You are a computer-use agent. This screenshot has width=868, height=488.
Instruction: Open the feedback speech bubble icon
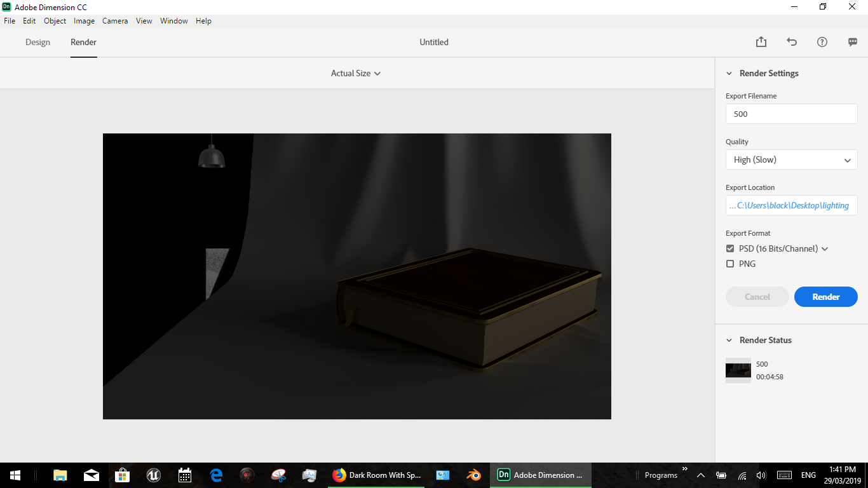[x=853, y=42]
